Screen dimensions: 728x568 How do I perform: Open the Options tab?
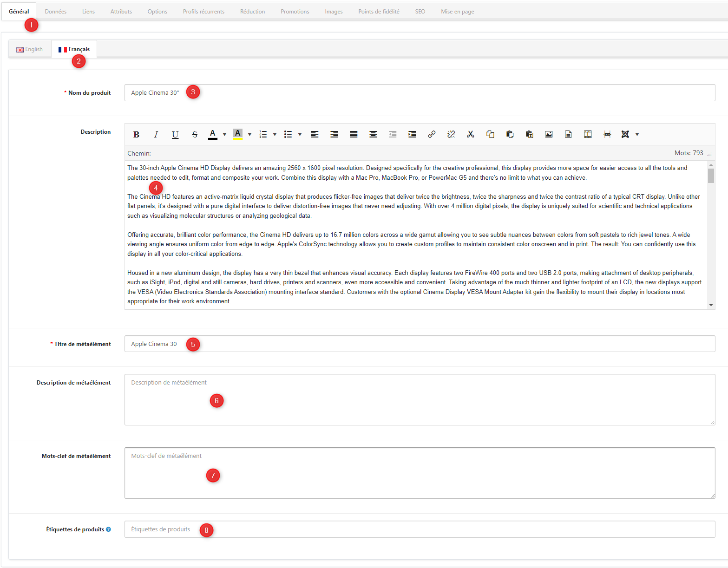tap(157, 12)
